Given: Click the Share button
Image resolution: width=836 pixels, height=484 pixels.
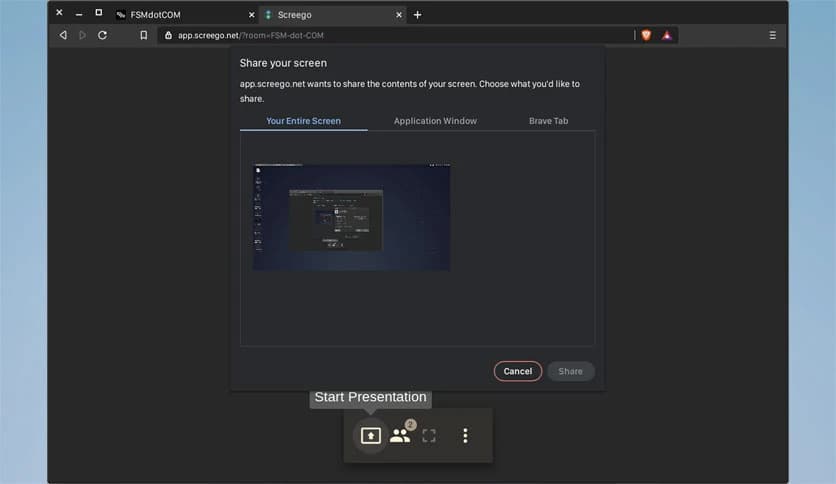Looking at the screenshot, I should tap(570, 372).
